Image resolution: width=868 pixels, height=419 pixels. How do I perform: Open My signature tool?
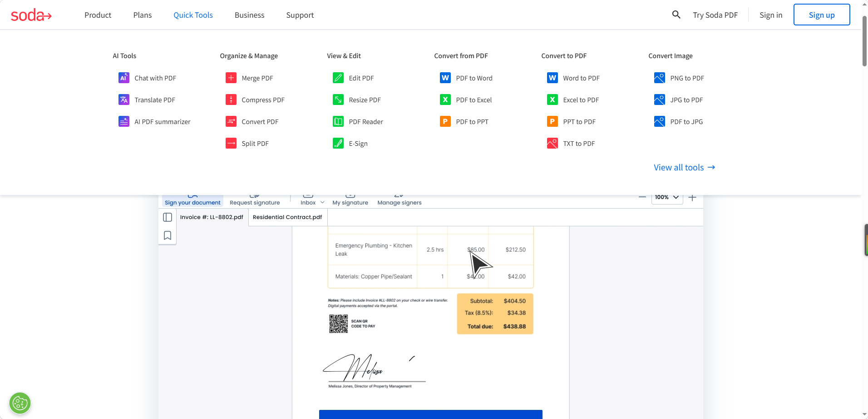pos(350,201)
